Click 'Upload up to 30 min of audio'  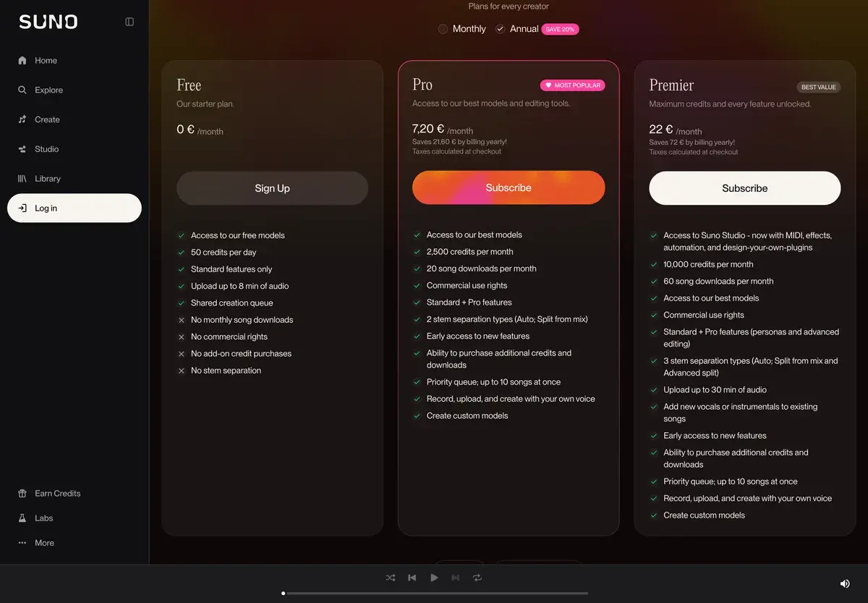click(x=715, y=390)
